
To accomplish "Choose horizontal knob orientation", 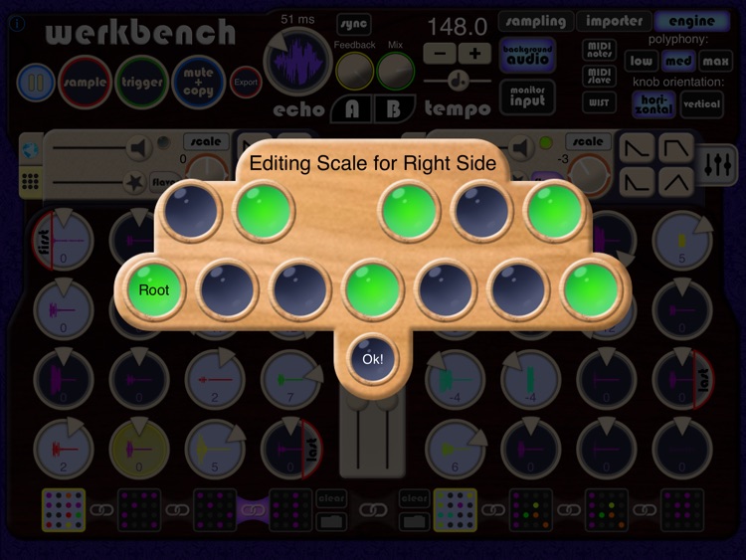I will point(654,104).
